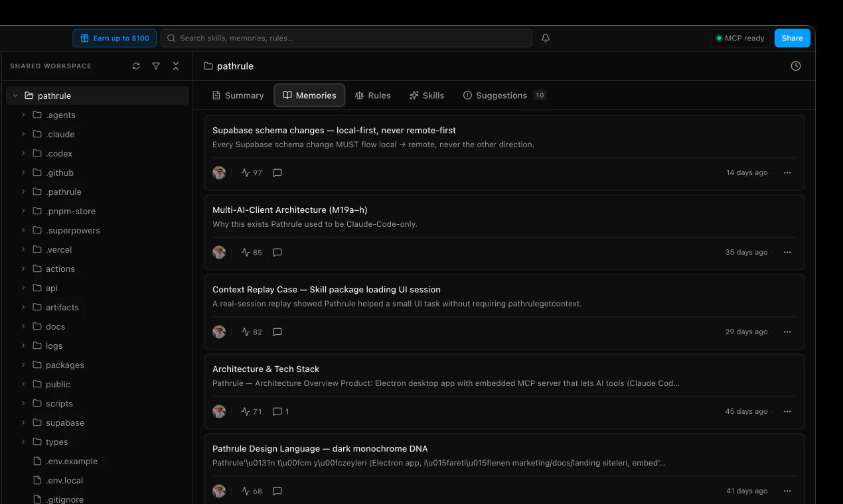Click activity score 85 on Multi-AI-Client memory
This screenshot has height=504, width=843.
point(252,253)
